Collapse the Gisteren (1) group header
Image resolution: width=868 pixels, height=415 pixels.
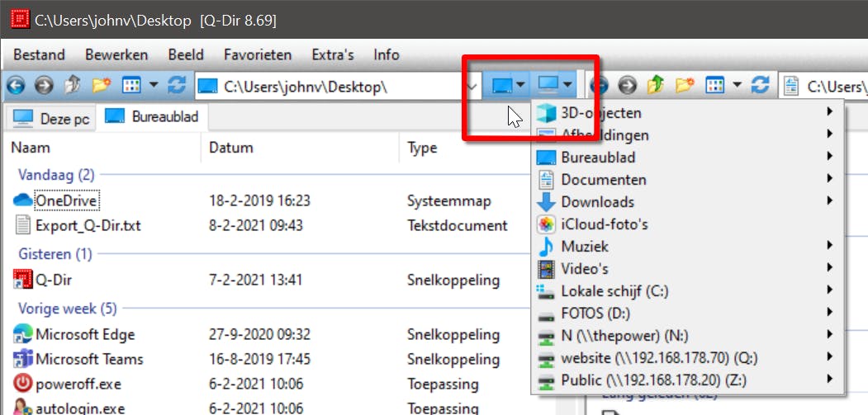pyautogui.click(x=55, y=254)
